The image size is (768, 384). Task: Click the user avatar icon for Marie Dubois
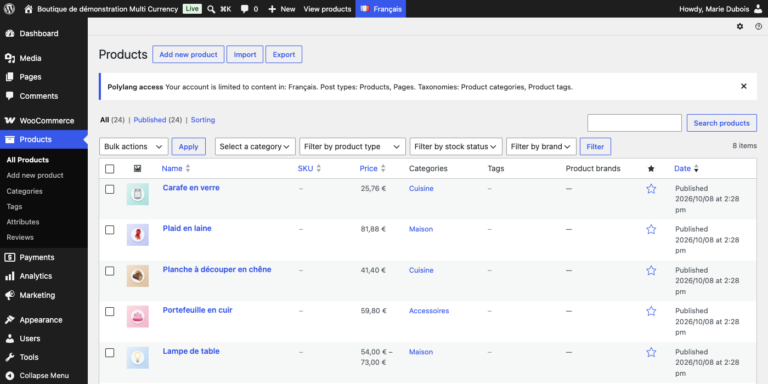pyautogui.click(x=758, y=9)
